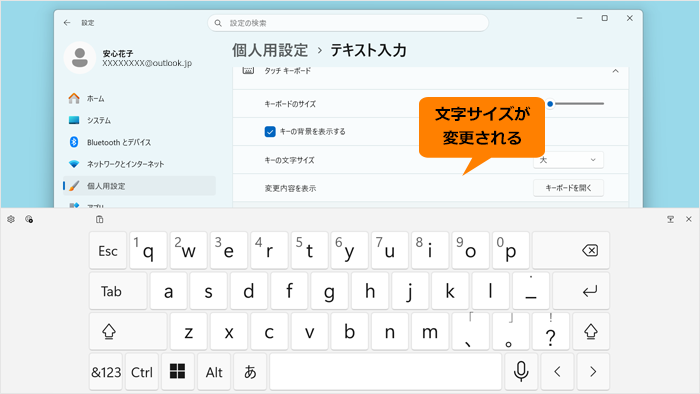The image size is (700, 394).
Task: Click the back arrow in Settings window
Action: tap(67, 23)
